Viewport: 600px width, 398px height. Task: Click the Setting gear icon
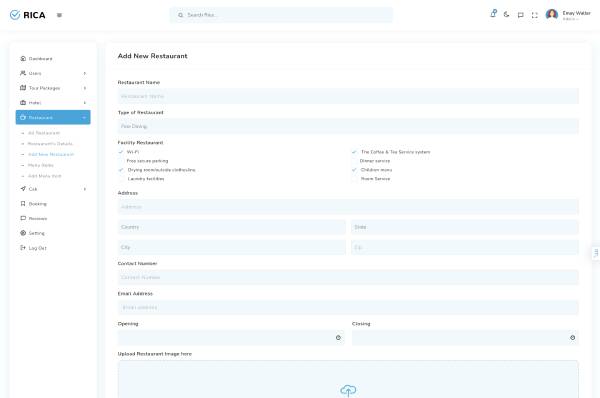click(23, 233)
